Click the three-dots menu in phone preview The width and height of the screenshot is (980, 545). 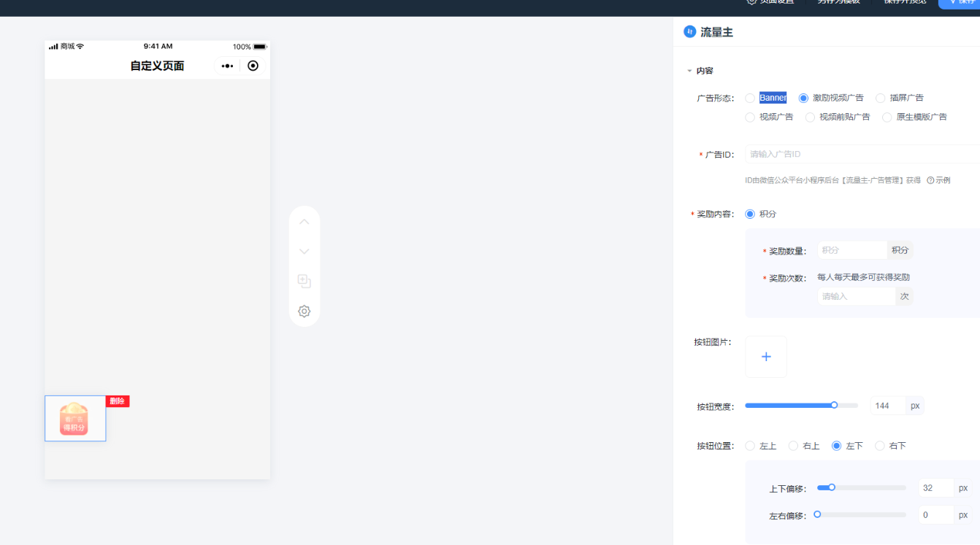coord(228,66)
